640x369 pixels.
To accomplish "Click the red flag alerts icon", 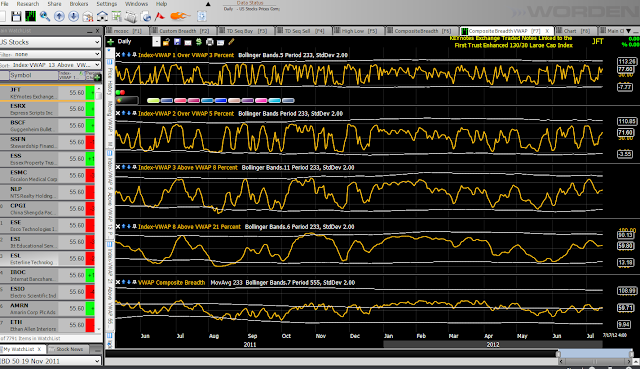I will click(x=160, y=16).
